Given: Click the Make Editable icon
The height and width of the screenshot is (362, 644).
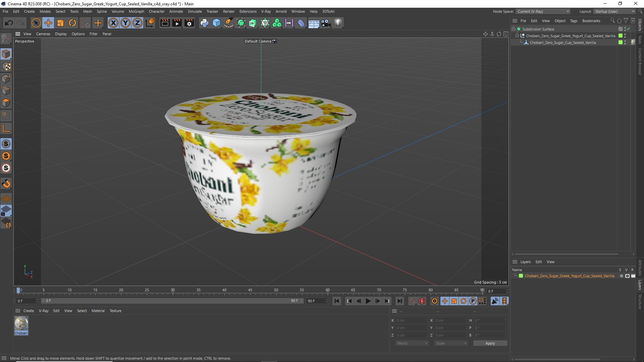Looking at the screenshot, I should point(6,39).
